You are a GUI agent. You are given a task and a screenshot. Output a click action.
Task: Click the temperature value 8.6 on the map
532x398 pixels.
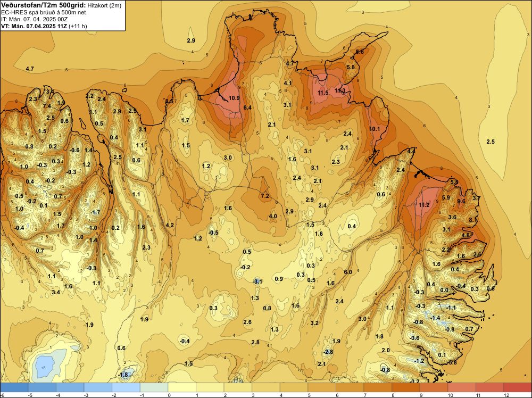(360, 52)
